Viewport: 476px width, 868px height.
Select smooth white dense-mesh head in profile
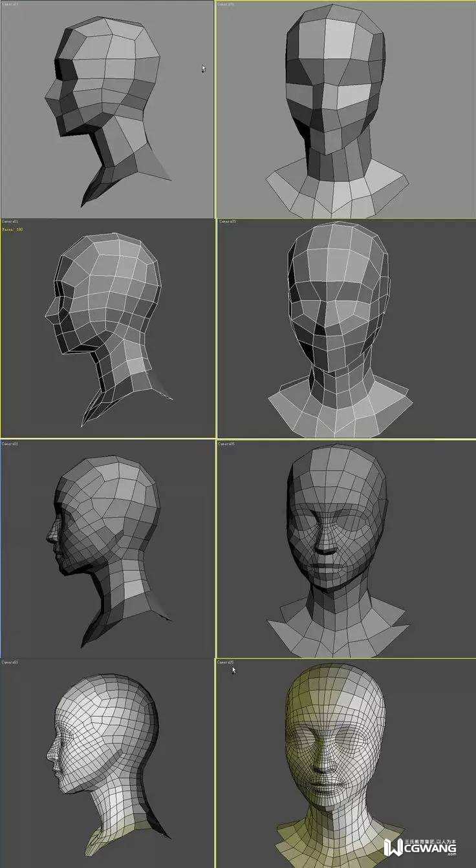110,766
